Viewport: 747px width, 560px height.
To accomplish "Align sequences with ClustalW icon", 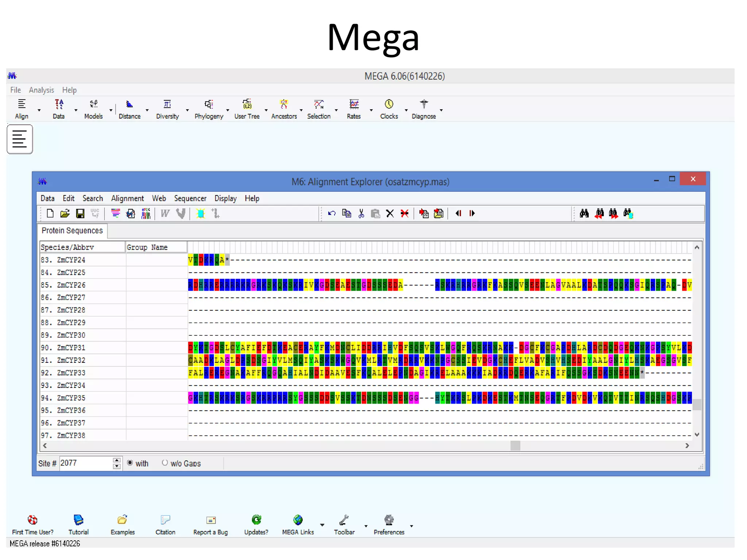I will pos(165,213).
